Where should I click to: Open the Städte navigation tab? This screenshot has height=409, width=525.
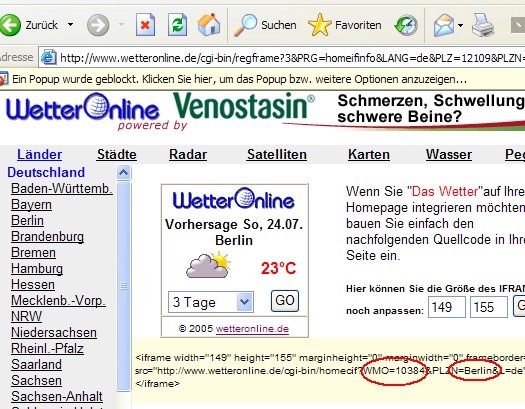tap(117, 155)
